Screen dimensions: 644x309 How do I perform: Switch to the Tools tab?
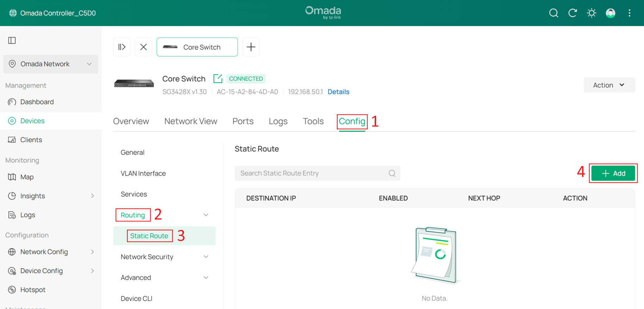tap(313, 121)
